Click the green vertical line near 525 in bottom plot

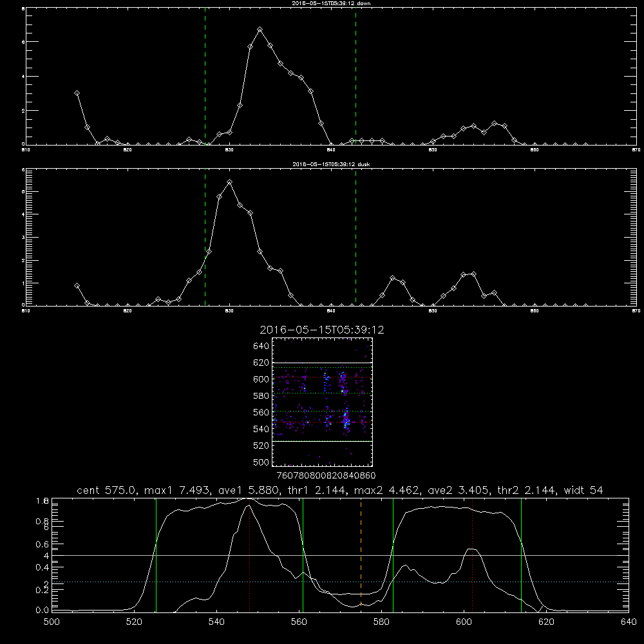pyautogui.click(x=156, y=555)
